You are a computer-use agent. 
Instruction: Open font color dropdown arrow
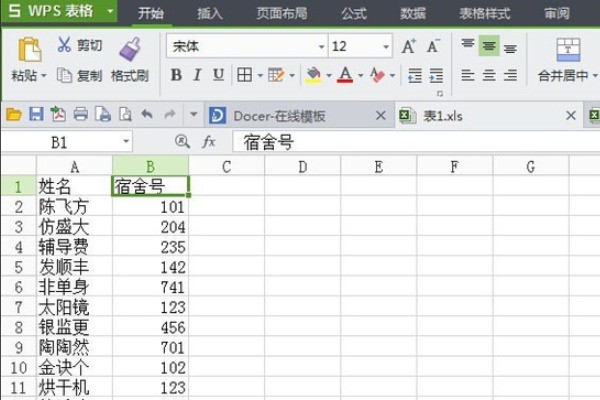click(x=360, y=75)
